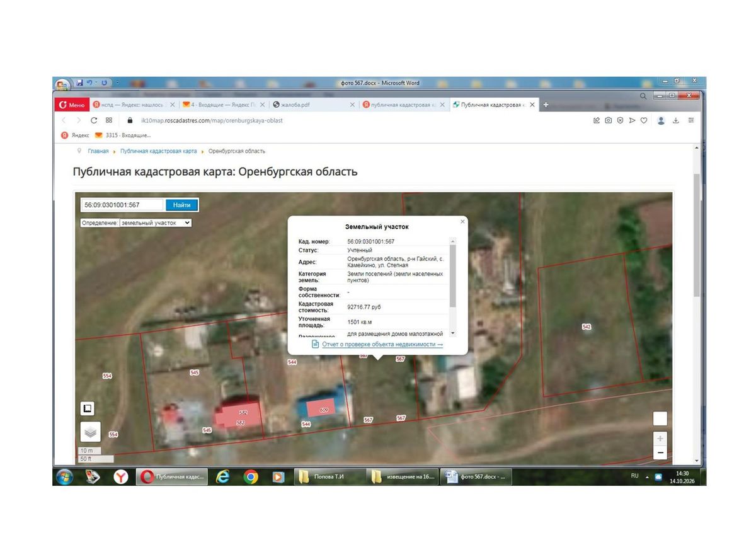Viewport: 756px width, 535px height.
Task: Open the browser downloads panel
Action: click(x=676, y=120)
